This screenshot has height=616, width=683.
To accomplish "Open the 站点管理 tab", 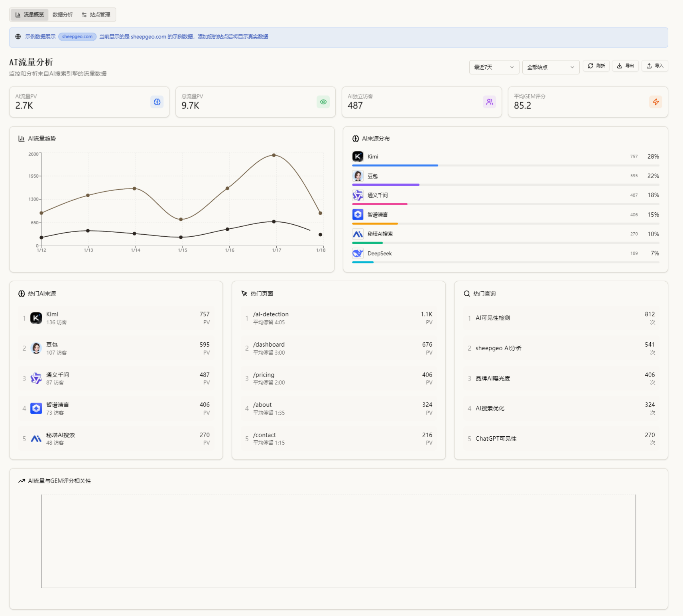I will 96,15.
